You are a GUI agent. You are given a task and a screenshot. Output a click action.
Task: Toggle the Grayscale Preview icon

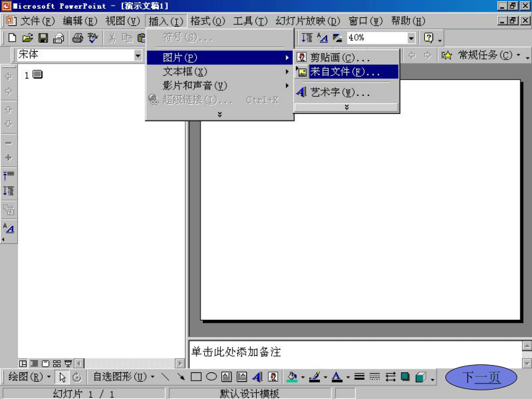click(x=337, y=38)
